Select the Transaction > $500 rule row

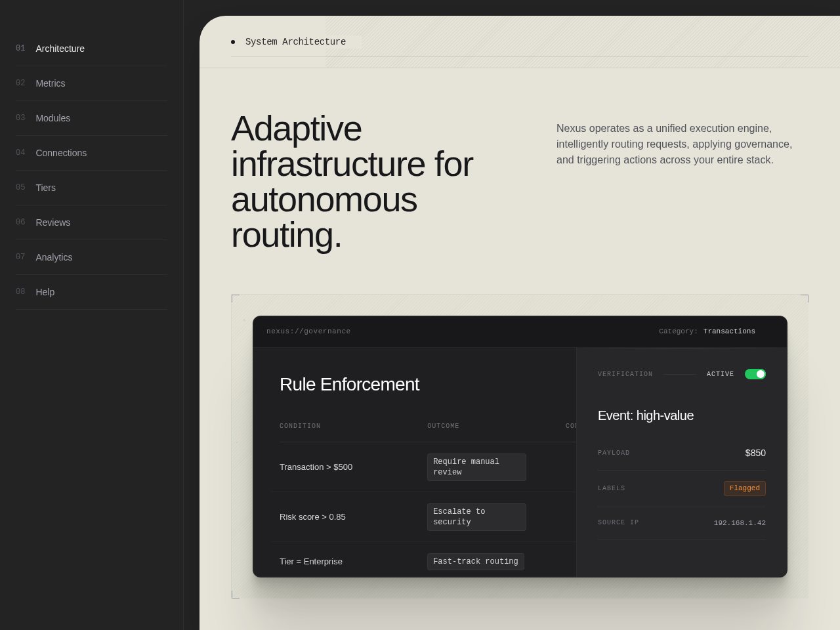(x=316, y=467)
